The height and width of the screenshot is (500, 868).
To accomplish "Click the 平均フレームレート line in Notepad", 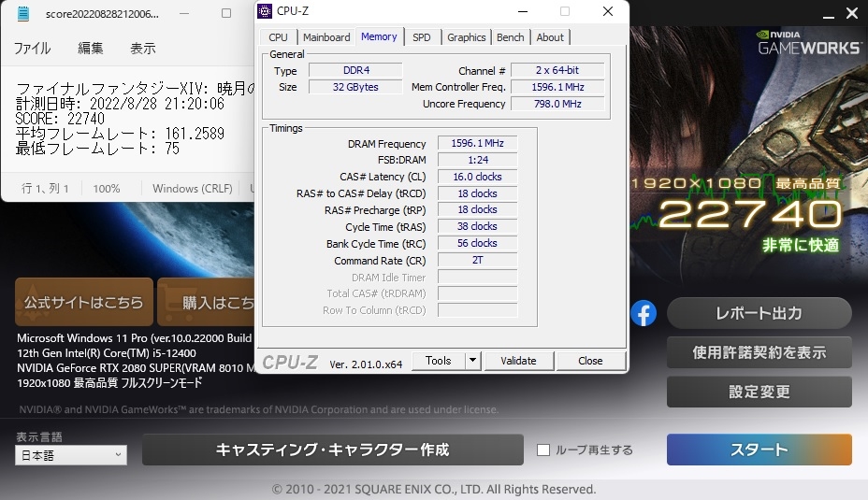I will coord(120,134).
